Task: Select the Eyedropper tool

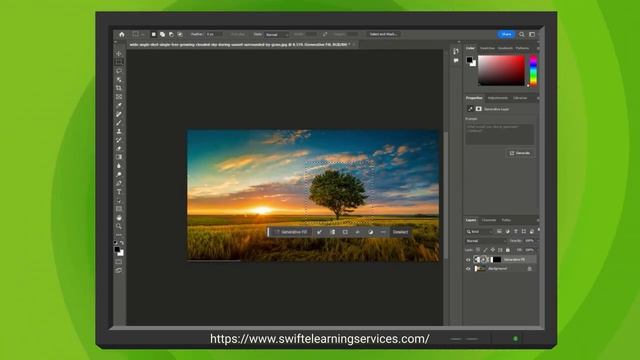Action: click(119, 105)
